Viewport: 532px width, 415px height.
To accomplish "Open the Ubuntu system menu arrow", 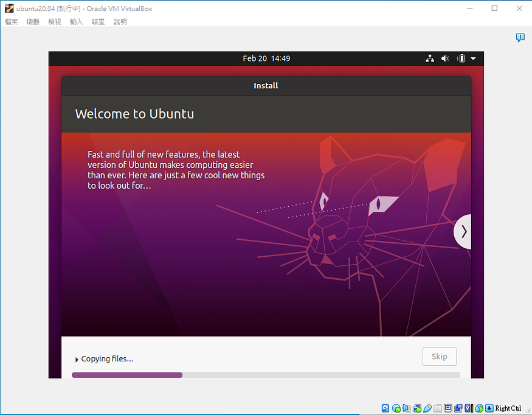I will tap(473, 58).
